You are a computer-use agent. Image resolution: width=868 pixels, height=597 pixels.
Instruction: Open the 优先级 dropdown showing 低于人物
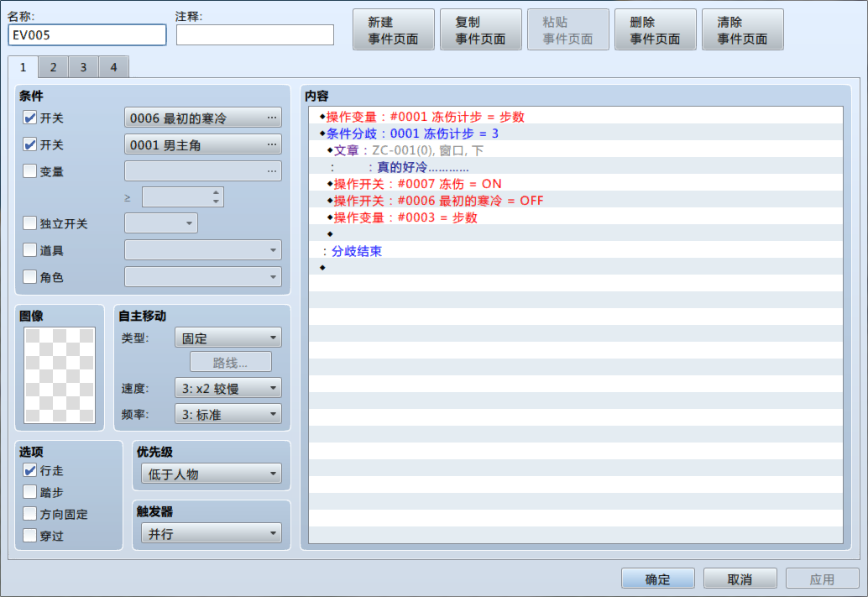point(212,474)
